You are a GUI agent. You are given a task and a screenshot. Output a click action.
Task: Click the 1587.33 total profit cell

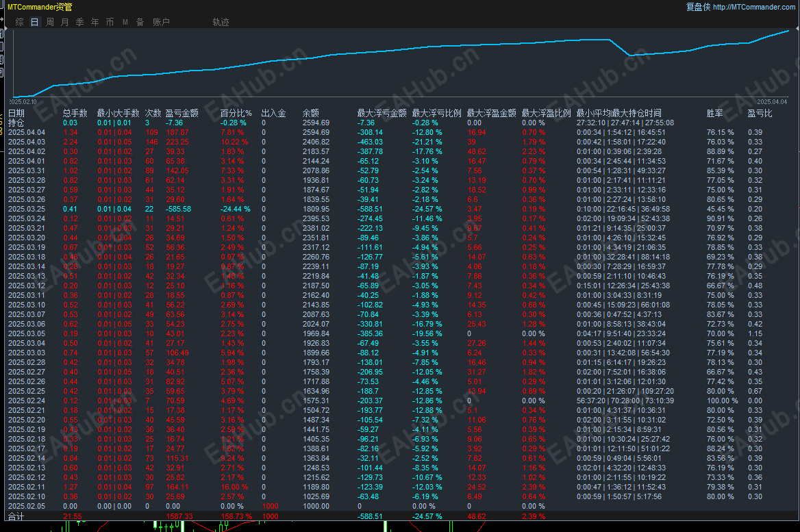pyautogui.click(x=179, y=516)
